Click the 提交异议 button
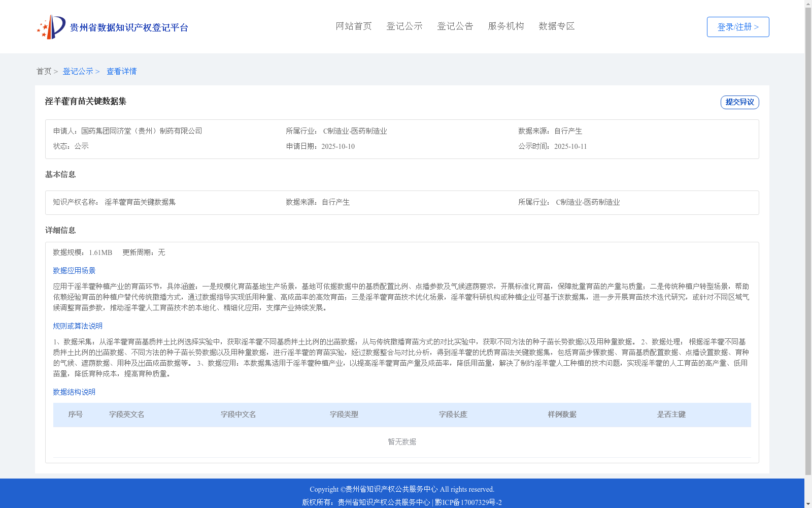This screenshot has height=508, width=812. [740, 102]
